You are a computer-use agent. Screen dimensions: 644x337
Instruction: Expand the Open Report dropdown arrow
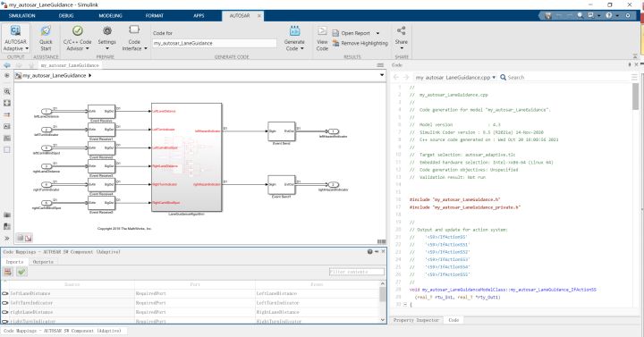coord(377,33)
